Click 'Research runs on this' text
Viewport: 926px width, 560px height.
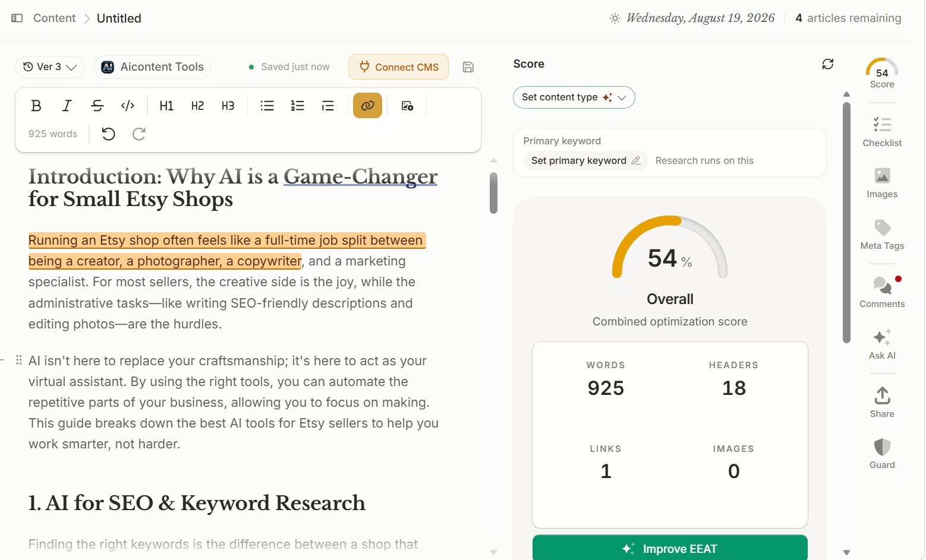(704, 160)
